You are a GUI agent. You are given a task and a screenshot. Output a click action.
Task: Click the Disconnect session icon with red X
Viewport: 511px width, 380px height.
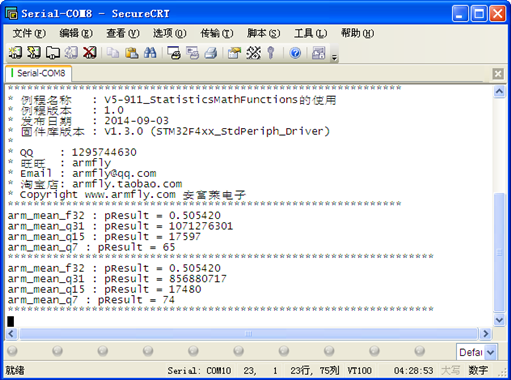89,53
